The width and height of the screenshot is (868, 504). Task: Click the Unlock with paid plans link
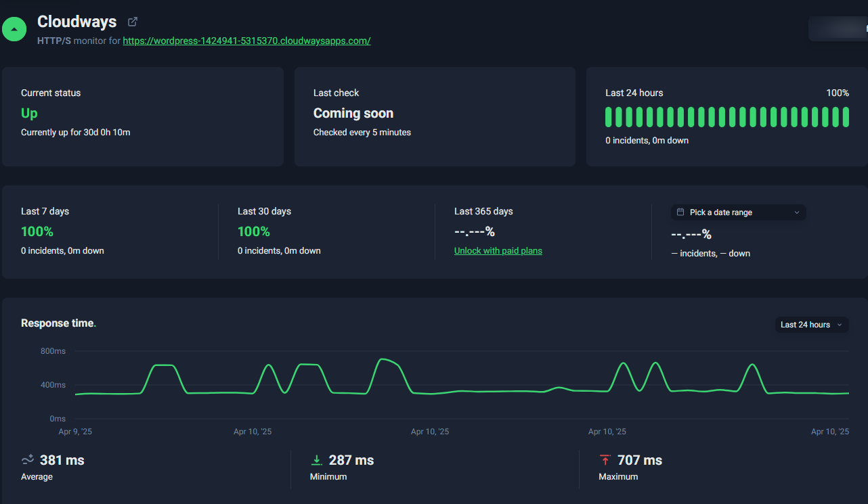[498, 251]
